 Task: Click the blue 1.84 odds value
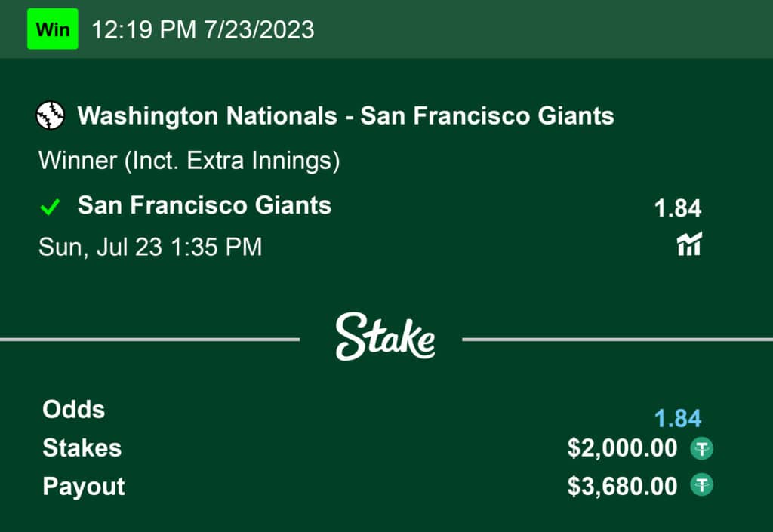pos(678,418)
